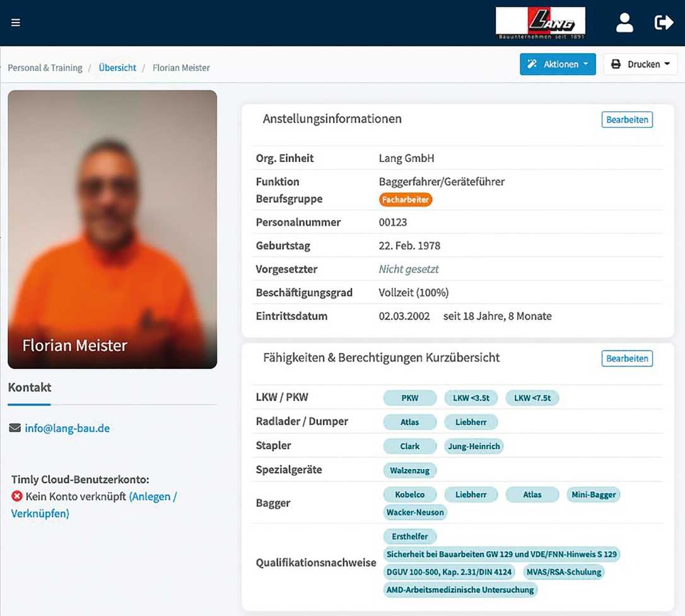Edit the Anstellungsinformationen section via Bearbeiten
The height and width of the screenshot is (616, 685).
point(627,119)
